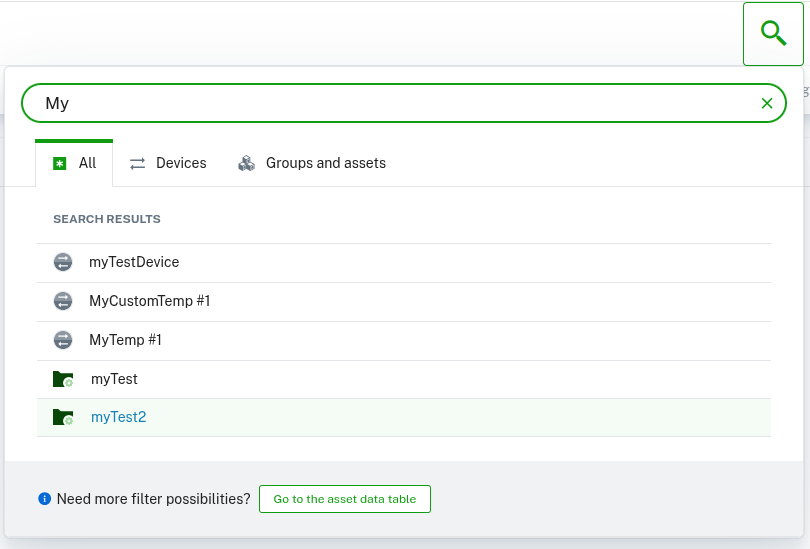Switch to the All tab

pyautogui.click(x=75, y=163)
